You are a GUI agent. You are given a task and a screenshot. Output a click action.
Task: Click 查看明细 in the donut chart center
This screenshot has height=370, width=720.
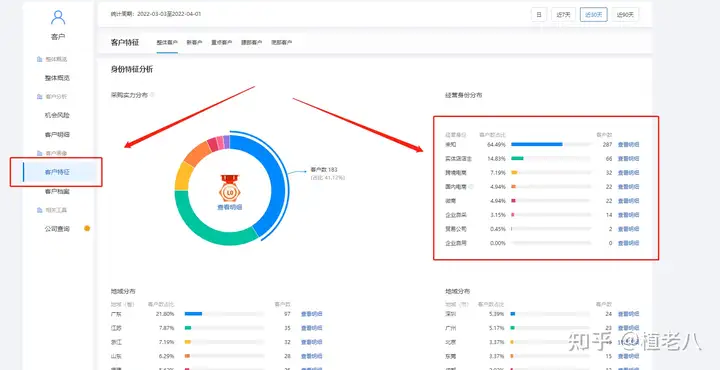(x=230, y=207)
